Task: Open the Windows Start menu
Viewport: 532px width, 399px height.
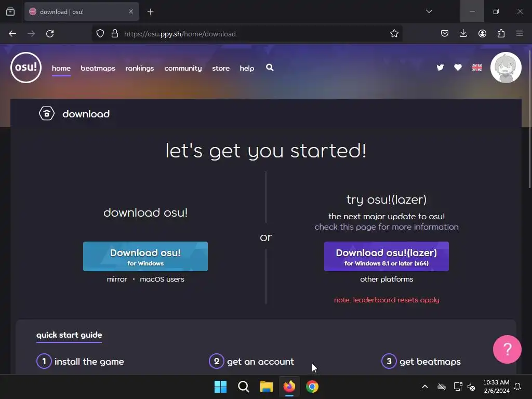Action: (220, 387)
